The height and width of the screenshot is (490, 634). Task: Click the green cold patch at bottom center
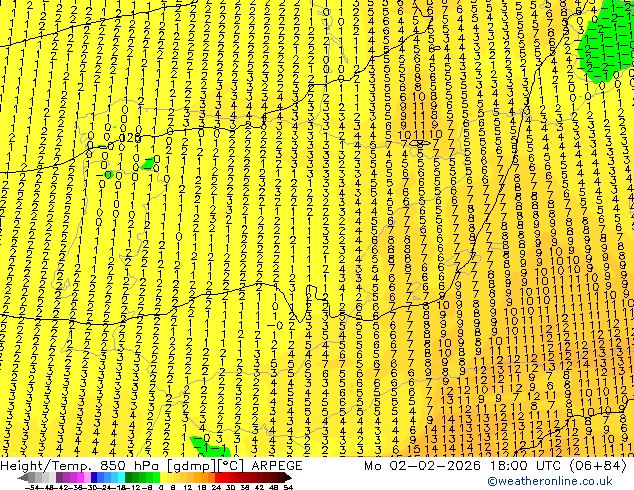210,447
